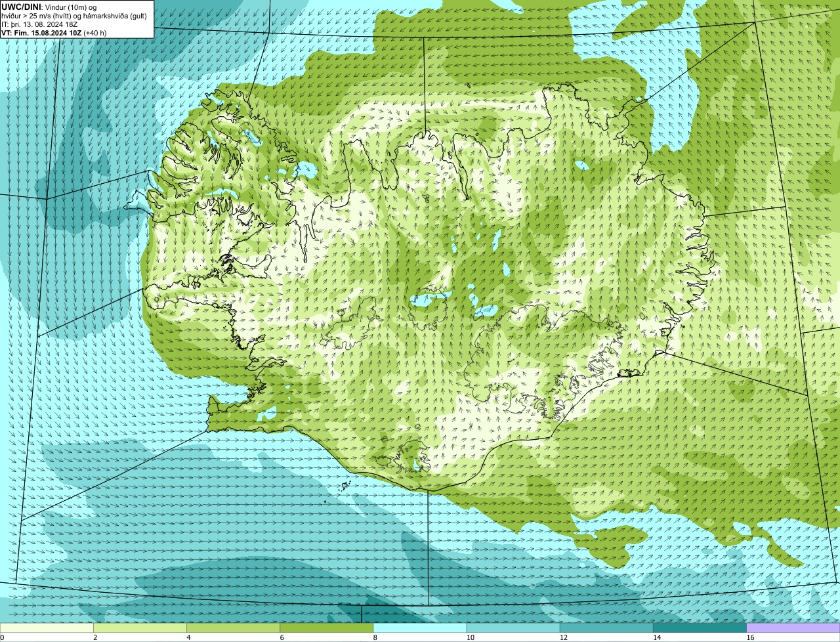Click the light teal 10–12 m/s legend swatch

click(x=513, y=628)
